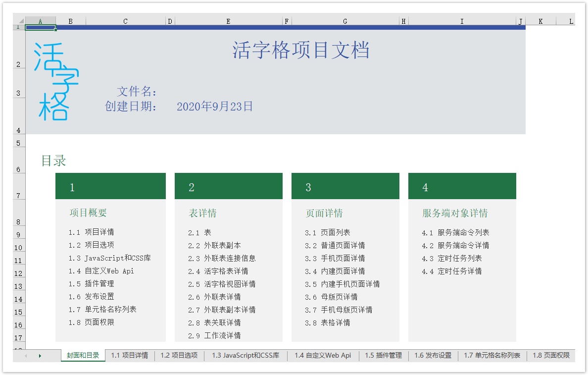Select row 6 header
Image resolution: width=588 pixels, height=375 pixels.
[19, 161]
